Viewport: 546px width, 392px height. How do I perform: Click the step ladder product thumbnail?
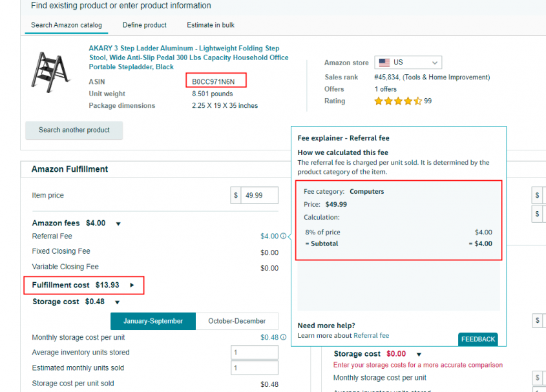click(50, 72)
